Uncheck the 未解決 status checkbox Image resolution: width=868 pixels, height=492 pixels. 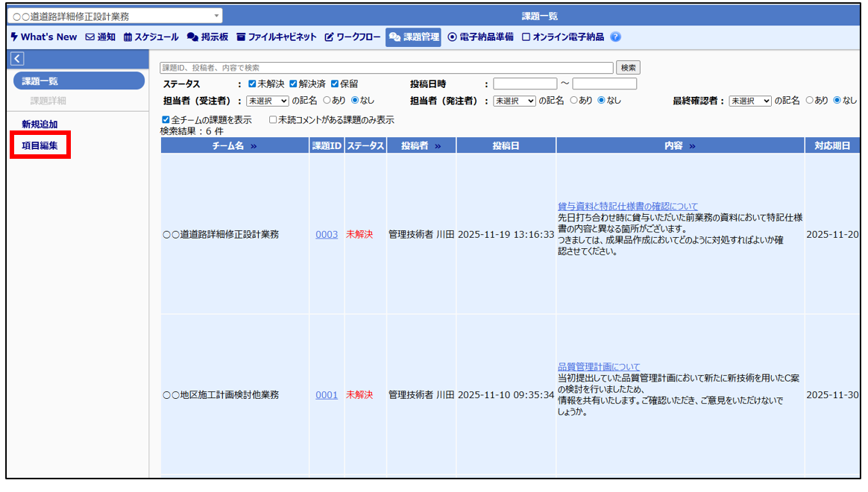pos(253,84)
